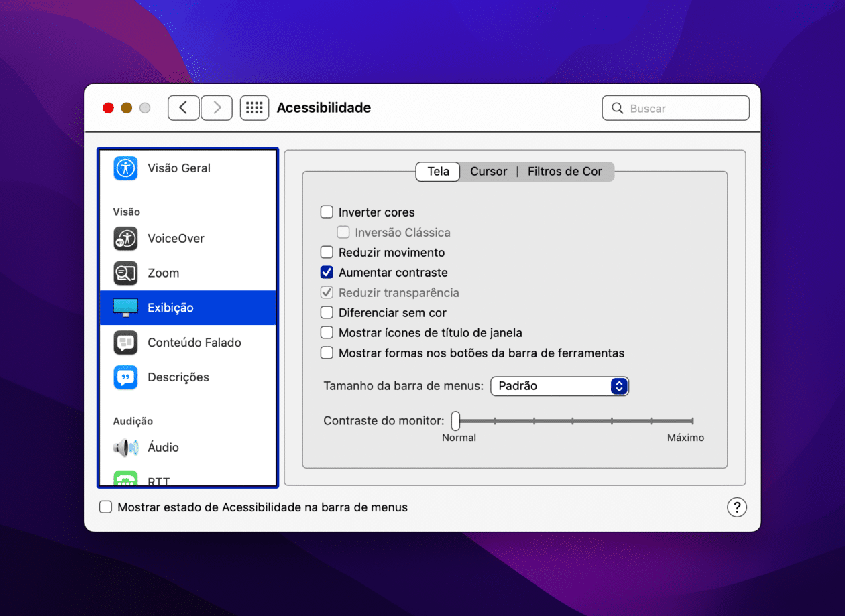The width and height of the screenshot is (845, 616).
Task: Open the Visão Geral accessibility icon
Action: 125,168
